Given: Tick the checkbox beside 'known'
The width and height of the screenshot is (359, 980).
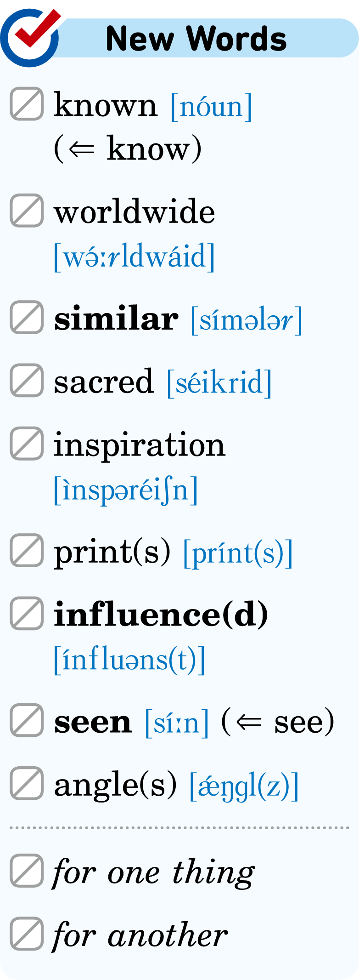Looking at the screenshot, I should coord(27,104).
